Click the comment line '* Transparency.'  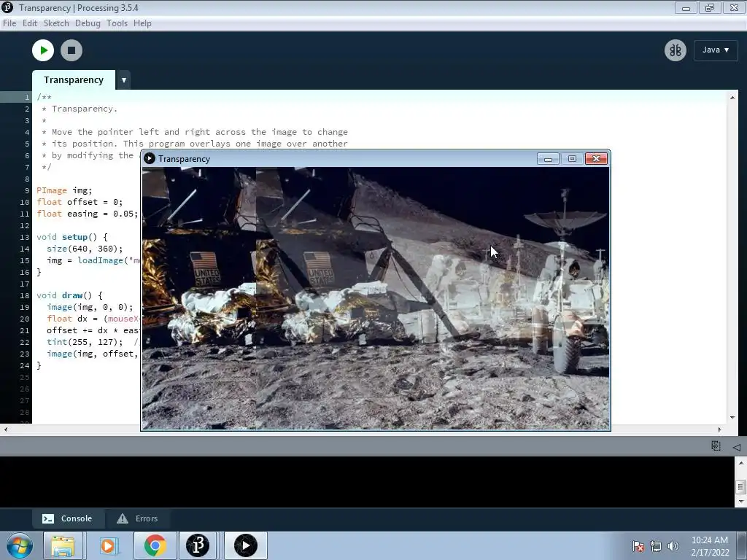(x=79, y=109)
